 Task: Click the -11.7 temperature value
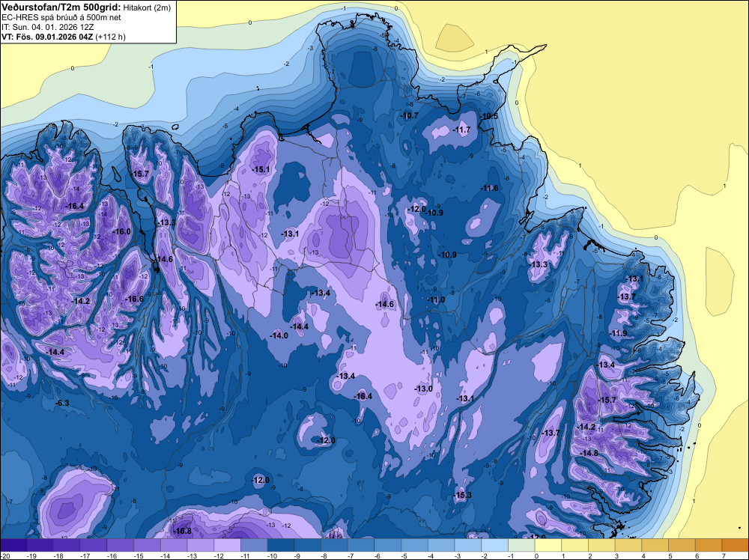461,130
